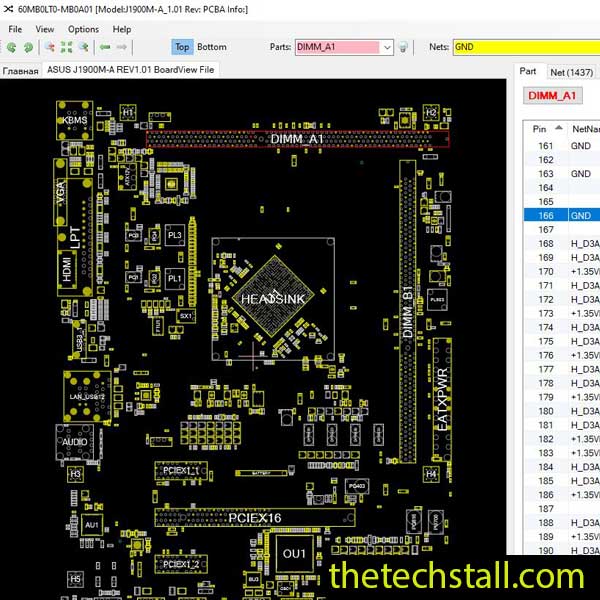600x600 pixels.
Task: Click the DIMM_B1 slot on board
Action: [x=408, y=311]
